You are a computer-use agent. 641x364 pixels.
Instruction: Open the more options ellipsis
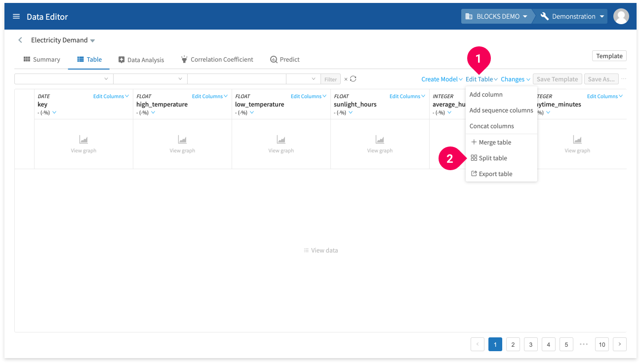pos(624,79)
